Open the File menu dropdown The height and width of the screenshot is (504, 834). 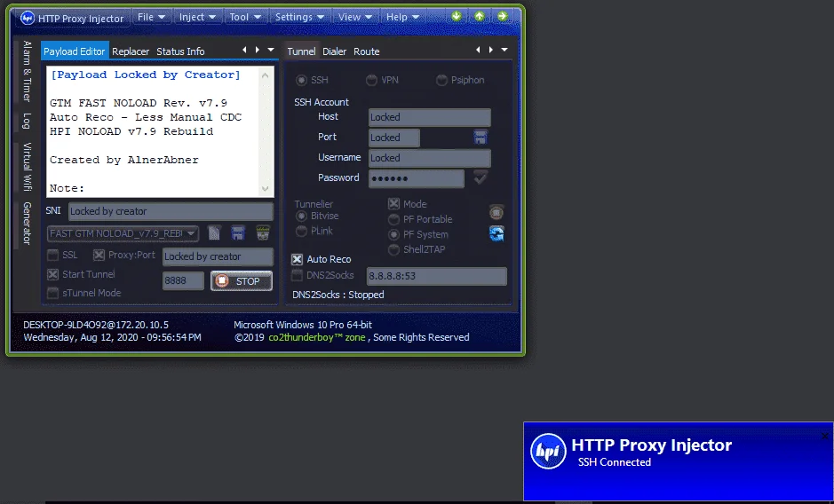pyautogui.click(x=151, y=17)
